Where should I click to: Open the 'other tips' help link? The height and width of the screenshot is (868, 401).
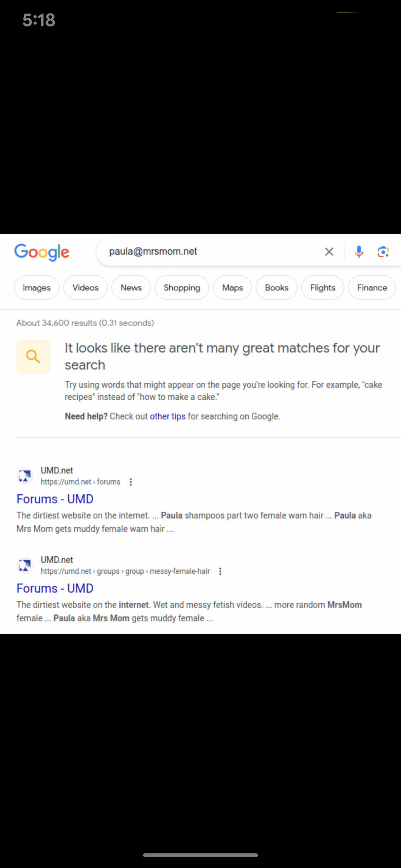pyautogui.click(x=168, y=416)
